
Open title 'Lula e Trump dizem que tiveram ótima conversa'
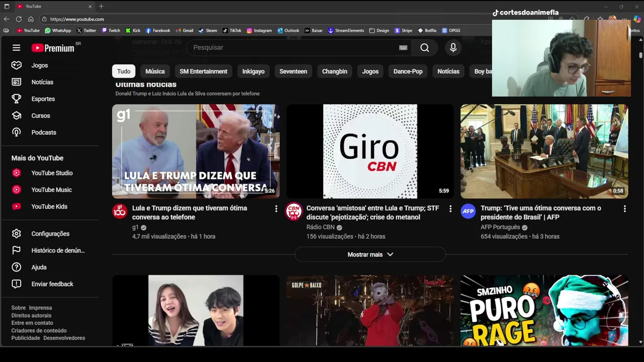[190, 213]
